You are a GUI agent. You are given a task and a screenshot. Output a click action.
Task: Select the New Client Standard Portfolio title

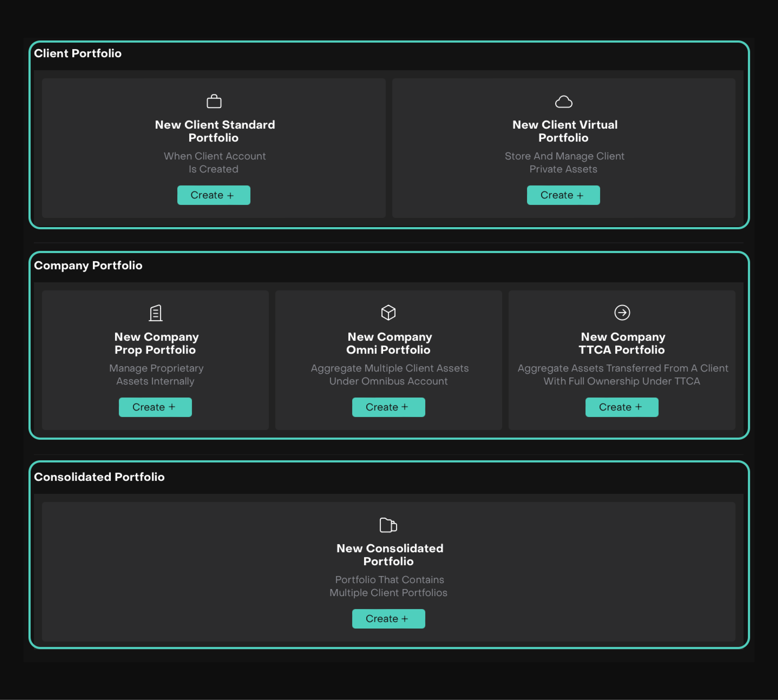pyautogui.click(x=214, y=131)
